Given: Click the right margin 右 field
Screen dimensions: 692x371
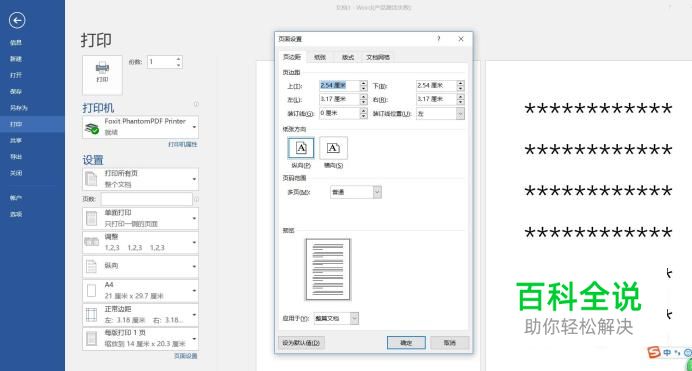Looking at the screenshot, I should [x=436, y=99].
